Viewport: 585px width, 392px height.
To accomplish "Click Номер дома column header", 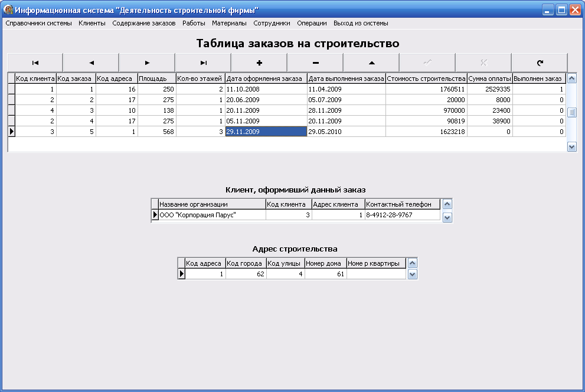I will [x=325, y=263].
